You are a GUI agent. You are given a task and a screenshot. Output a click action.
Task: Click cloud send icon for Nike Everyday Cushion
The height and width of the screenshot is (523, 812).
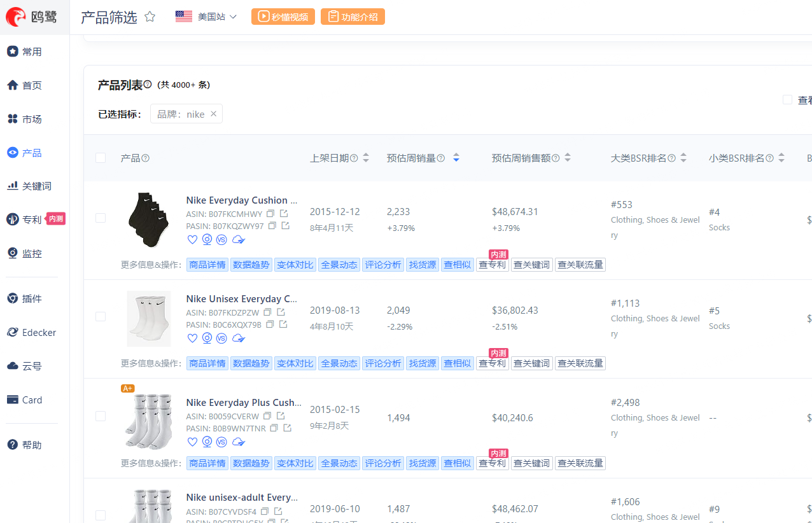pyautogui.click(x=239, y=239)
